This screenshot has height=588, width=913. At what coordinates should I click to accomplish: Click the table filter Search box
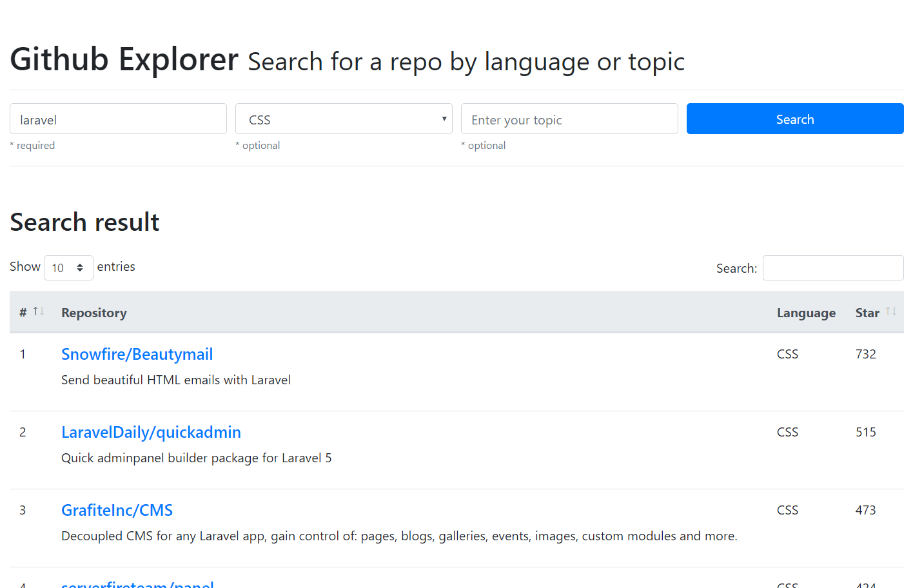pyautogui.click(x=833, y=268)
